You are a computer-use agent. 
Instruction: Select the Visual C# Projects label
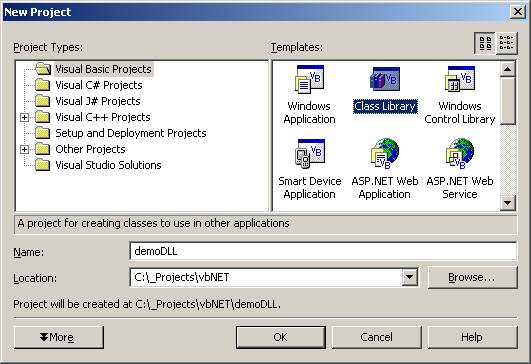[x=99, y=85]
